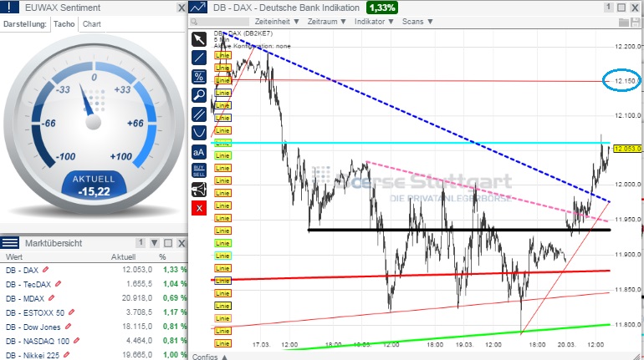
Task: Click the pencil icon beside DB - Nikkei 225
Action: [67, 355]
